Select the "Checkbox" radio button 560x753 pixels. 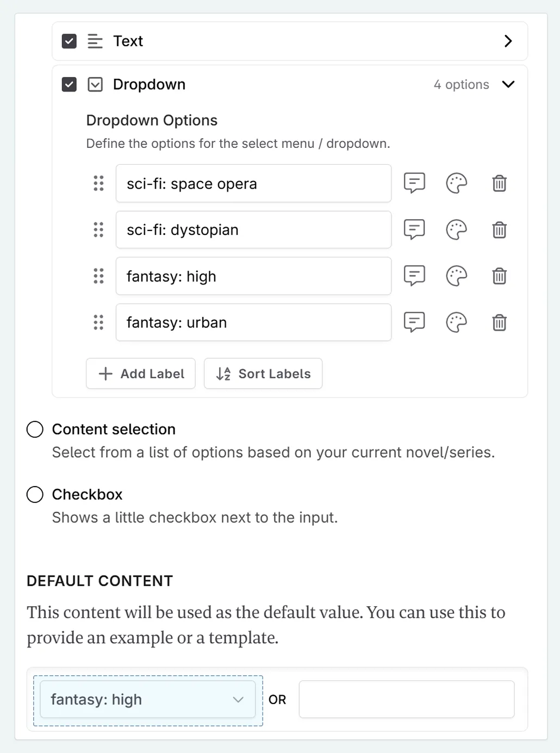[x=34, y=494]
